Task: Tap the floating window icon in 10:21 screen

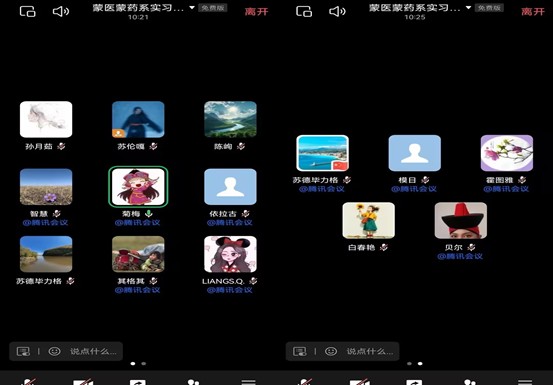Action: (28, 12)
